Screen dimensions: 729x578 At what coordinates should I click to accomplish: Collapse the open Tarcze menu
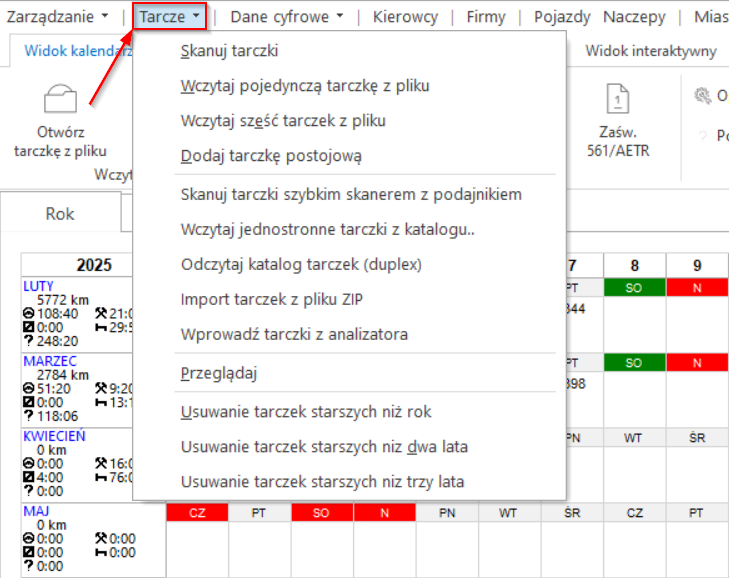(x=169, y=17)
